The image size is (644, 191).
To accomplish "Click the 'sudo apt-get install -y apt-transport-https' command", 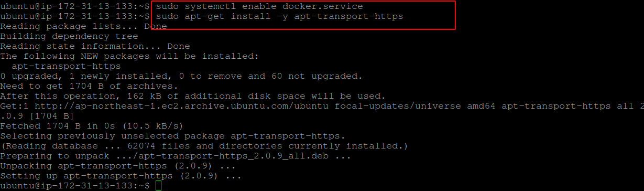I will click(279, 16).
